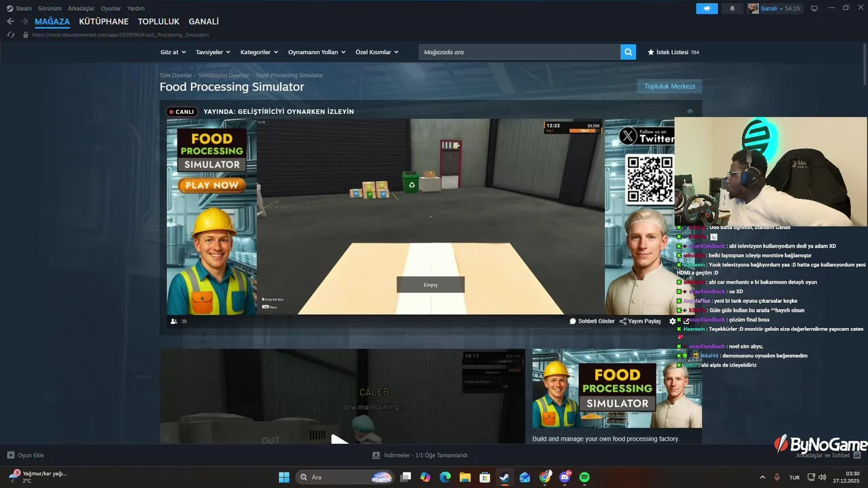Click the Topluluk Merkezi button
Viewport: 868px width, 488px height.
click(x=669, y=86)
